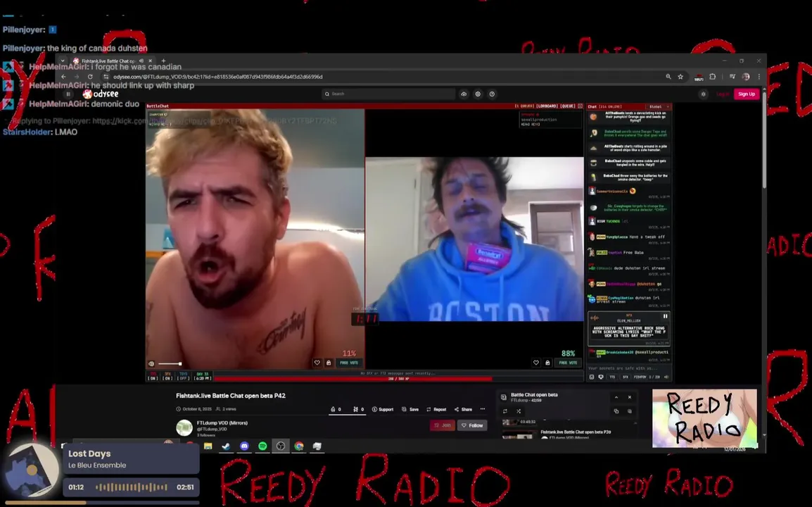
Task: Click the Log In link
Action: [723, 94]
